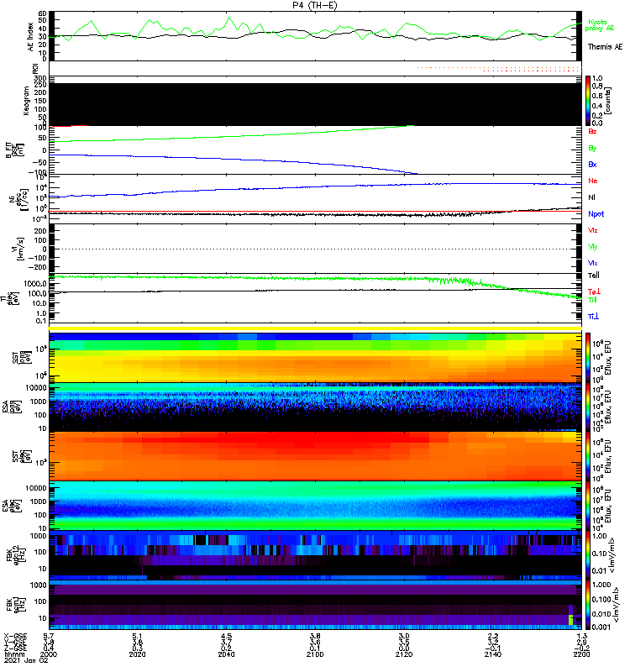Click the X-GSE position value "4.5"
This screenshot has height=672, width=630.
point(226,636)
